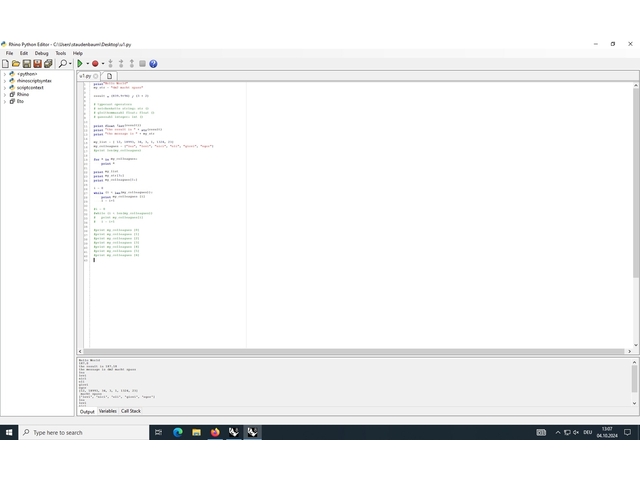The image size is (640, 480).
Task: Click the red Save As disk icon
Action: (38, 64)
